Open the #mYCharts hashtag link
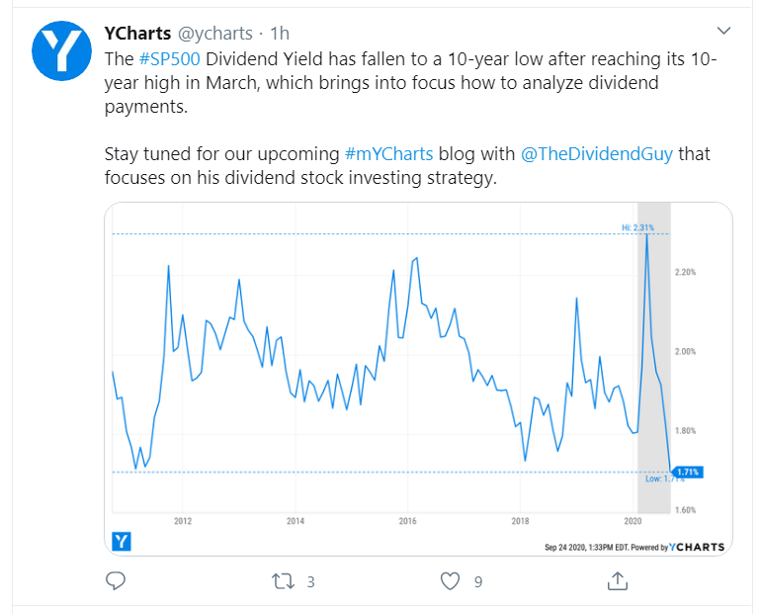The image size is (760, 614). click(x=388, y=155)
